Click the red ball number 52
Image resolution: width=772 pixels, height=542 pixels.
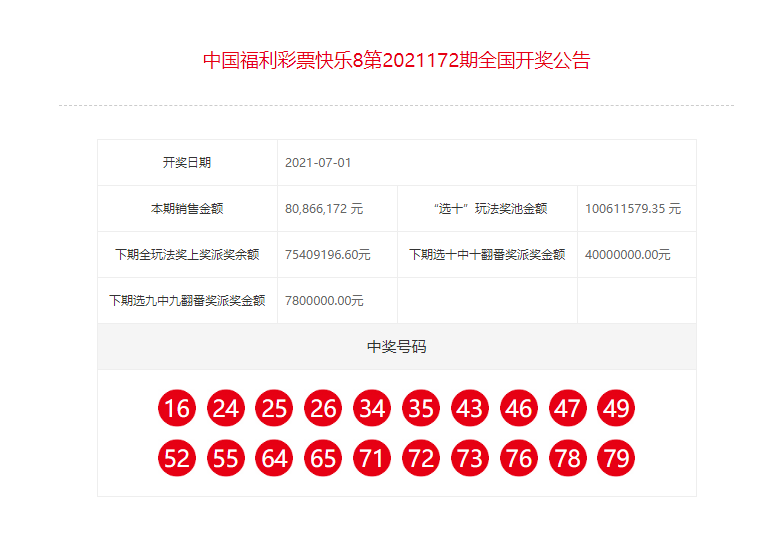pos(177,458)
